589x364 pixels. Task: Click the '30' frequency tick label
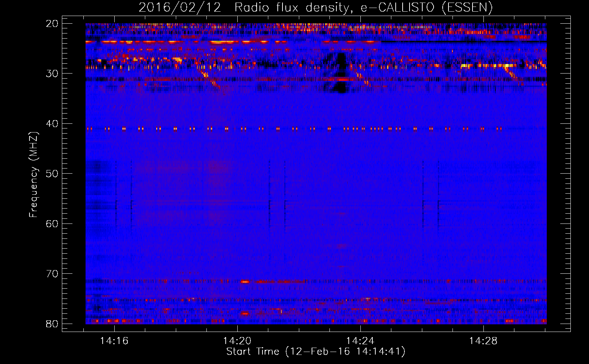click(52, 74)
